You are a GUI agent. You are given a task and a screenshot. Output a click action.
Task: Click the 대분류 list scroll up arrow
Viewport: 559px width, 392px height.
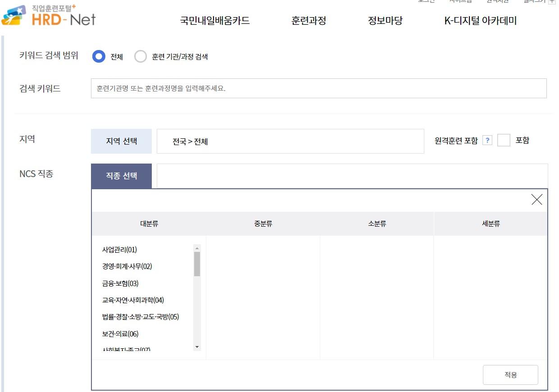pyautogui.click(x=197, y=248)
